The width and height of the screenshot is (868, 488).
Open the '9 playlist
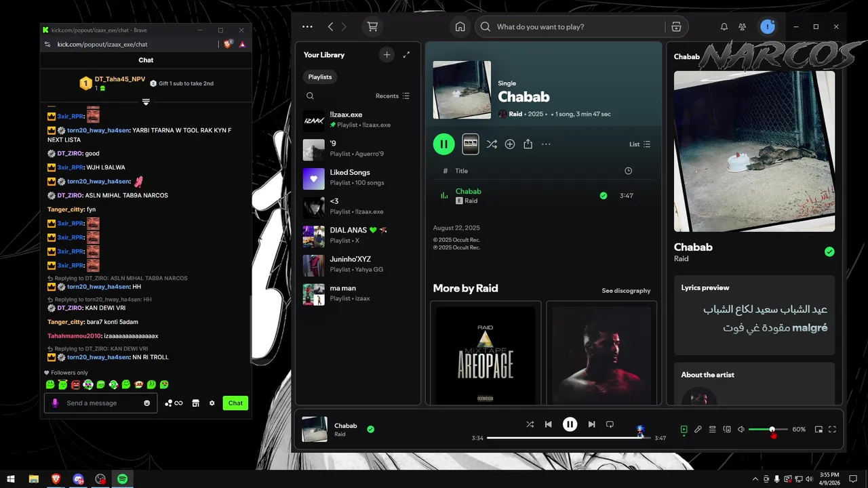pos(358,149)
